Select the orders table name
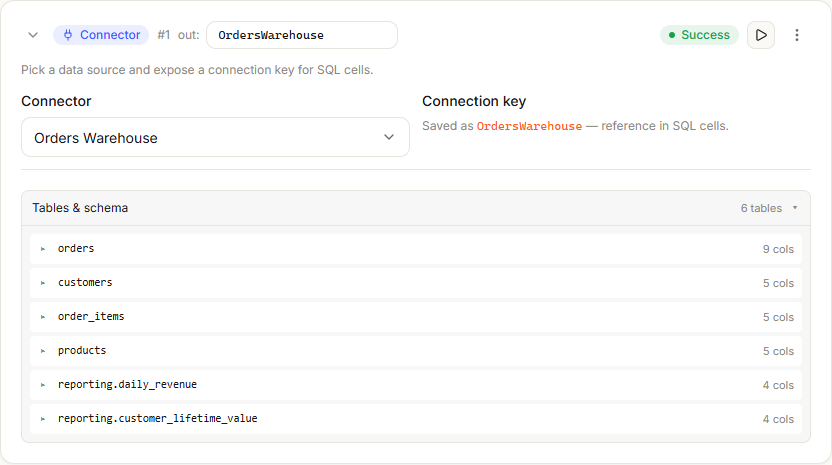The image size is (832, 465). (x=76, y=248)
